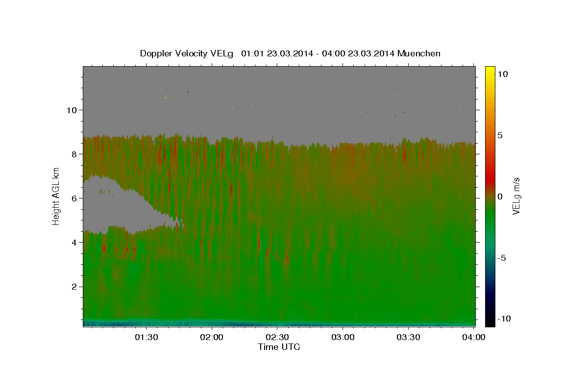
Task: Click the 01:30 time tick label
Action: click(x=146, y=337)
